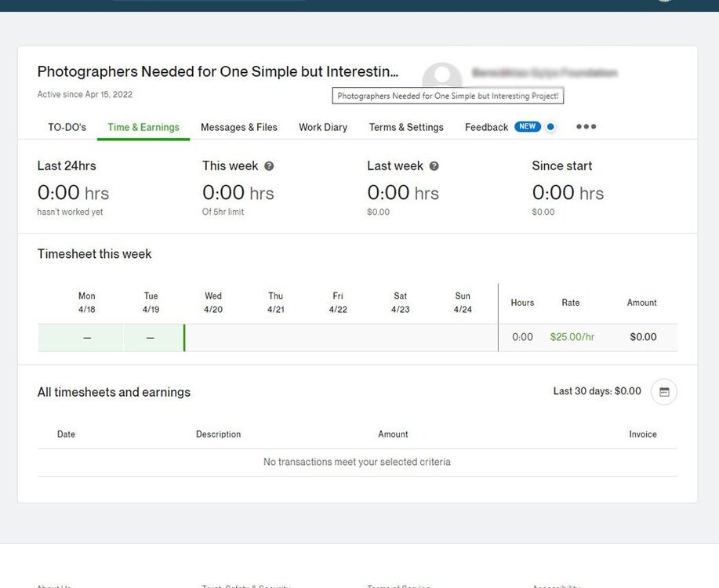
Task: Click the Hours column header in timesheet
Action: [522, 303]
